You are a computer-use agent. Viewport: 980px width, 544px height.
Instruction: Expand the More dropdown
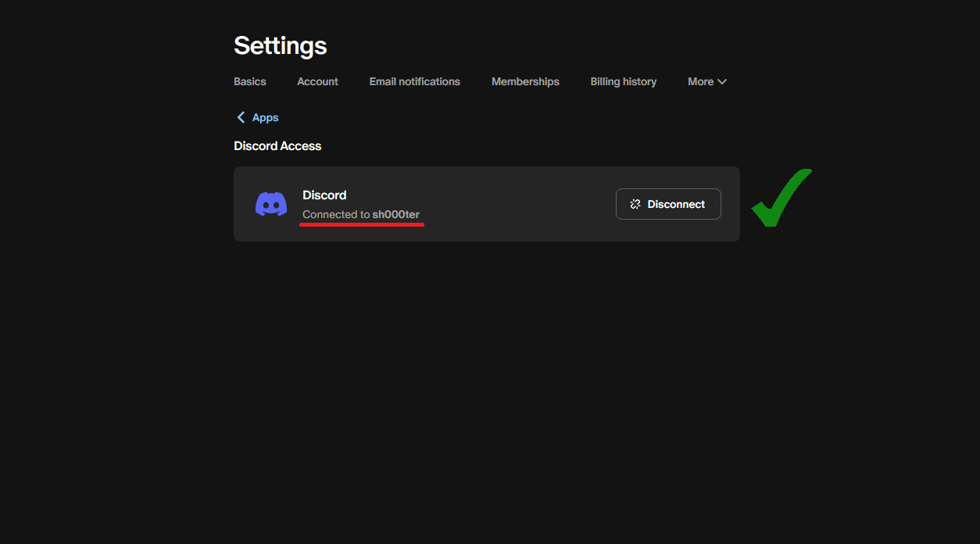707,81
